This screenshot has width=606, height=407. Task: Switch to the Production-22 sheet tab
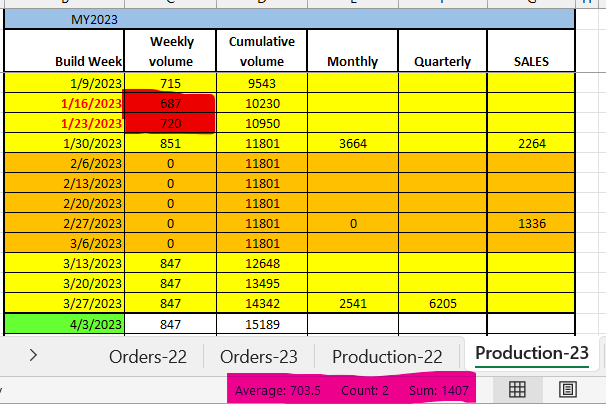387,356
